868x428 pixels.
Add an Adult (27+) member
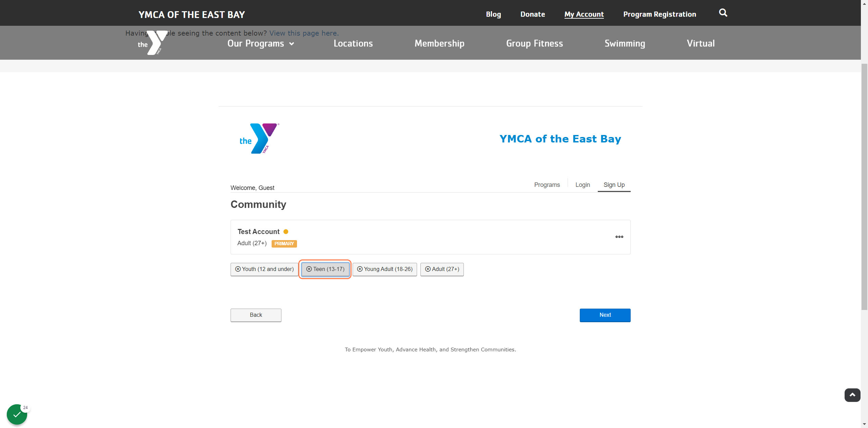pos(442,269)
